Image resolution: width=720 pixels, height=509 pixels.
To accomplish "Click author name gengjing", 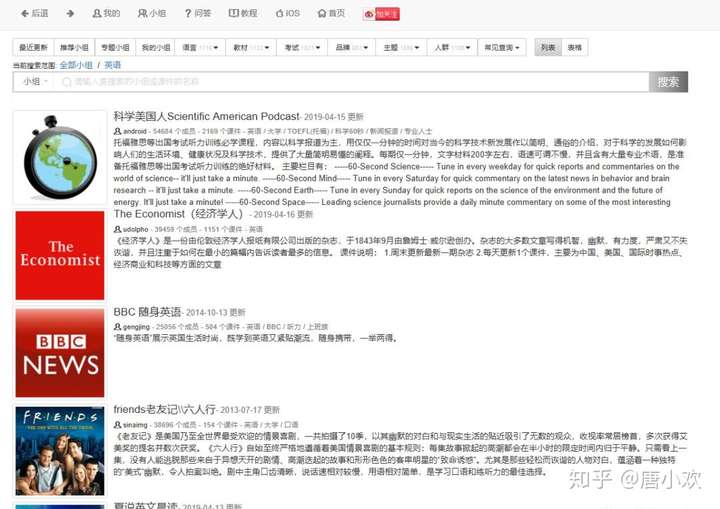I will [136, 327].
